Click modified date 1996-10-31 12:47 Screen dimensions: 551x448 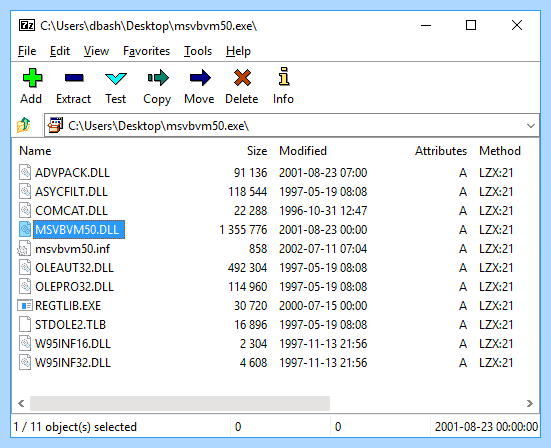(x=323, y=210)
